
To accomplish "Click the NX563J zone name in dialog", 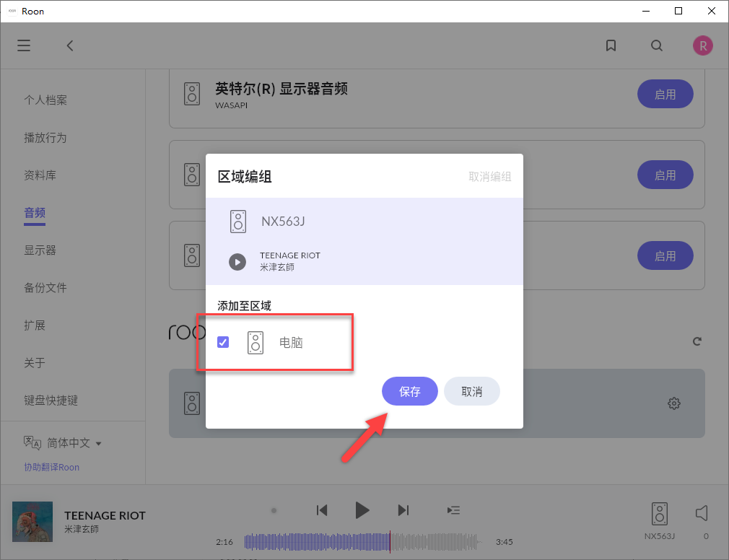I will click(x=283, y=222).
